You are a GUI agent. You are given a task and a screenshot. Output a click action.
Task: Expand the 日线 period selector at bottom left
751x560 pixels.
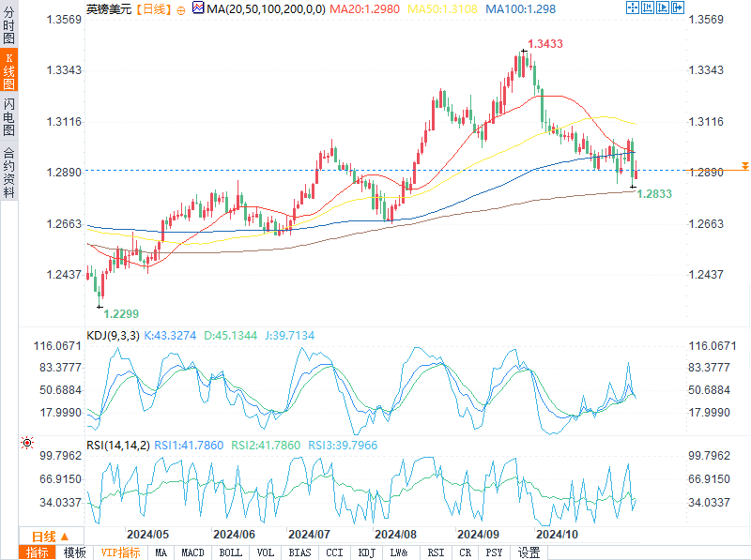click(x=36, y=535)
